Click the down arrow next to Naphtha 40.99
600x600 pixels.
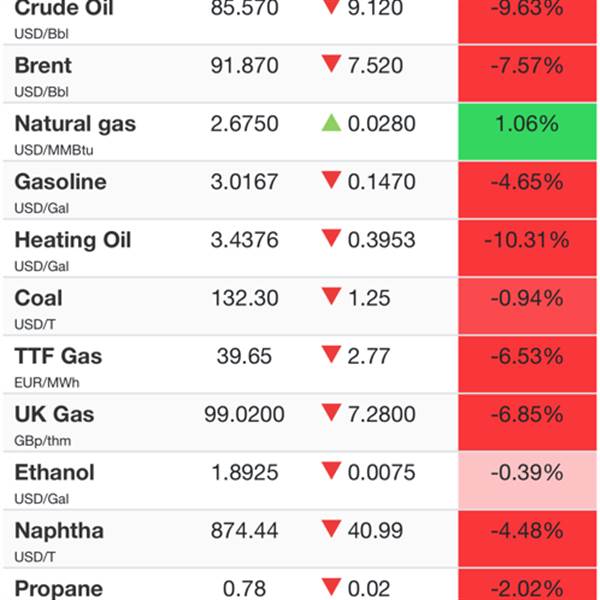(331, 529)
